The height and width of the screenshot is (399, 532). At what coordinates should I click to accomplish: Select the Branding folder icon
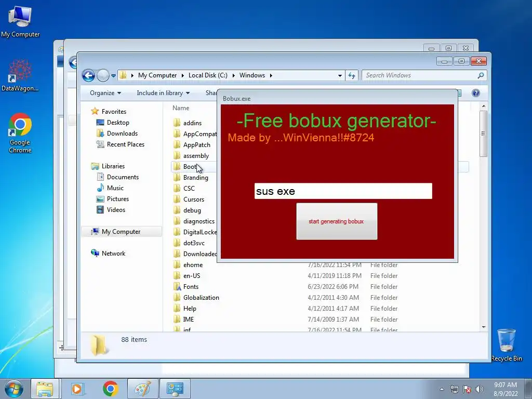coord(177,178)
